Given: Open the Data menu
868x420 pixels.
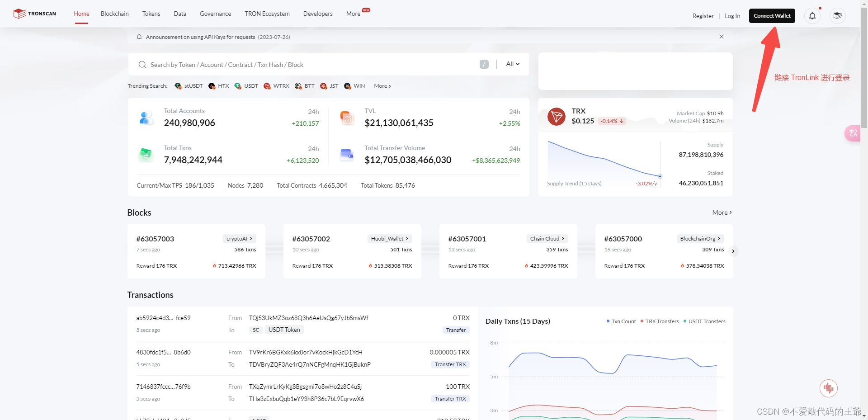Looking at the screenshot, I should pos(180,14).
